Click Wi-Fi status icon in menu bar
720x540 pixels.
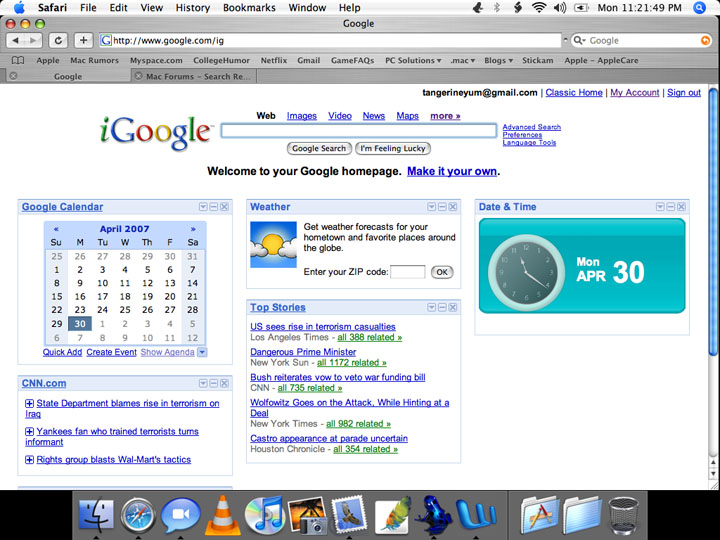point(539,7)
